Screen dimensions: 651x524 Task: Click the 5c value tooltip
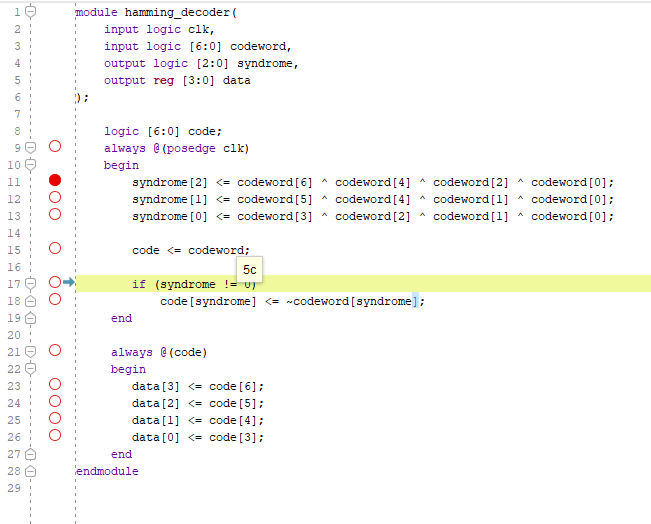(x=250, y=270)
